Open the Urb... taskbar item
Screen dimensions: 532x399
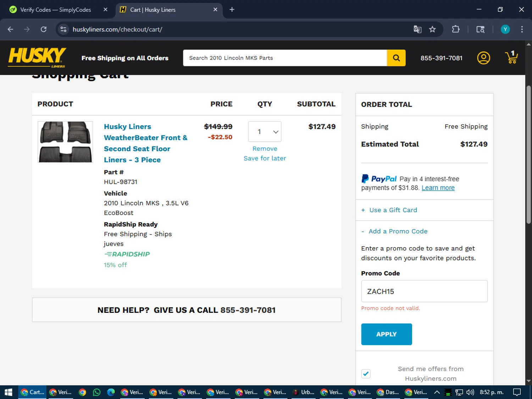[x=304, y=392]
